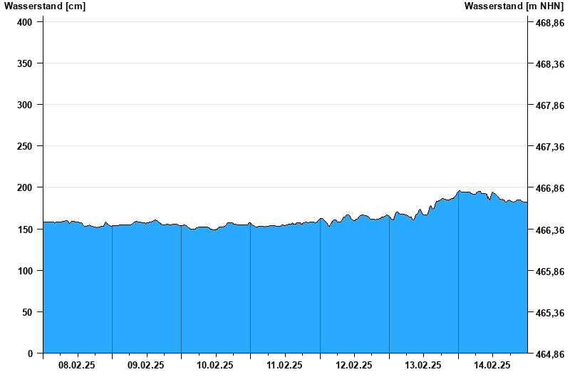
Task: Click the 13.02.25 date label
Action: pyautogui.click(x=423, y=365)
